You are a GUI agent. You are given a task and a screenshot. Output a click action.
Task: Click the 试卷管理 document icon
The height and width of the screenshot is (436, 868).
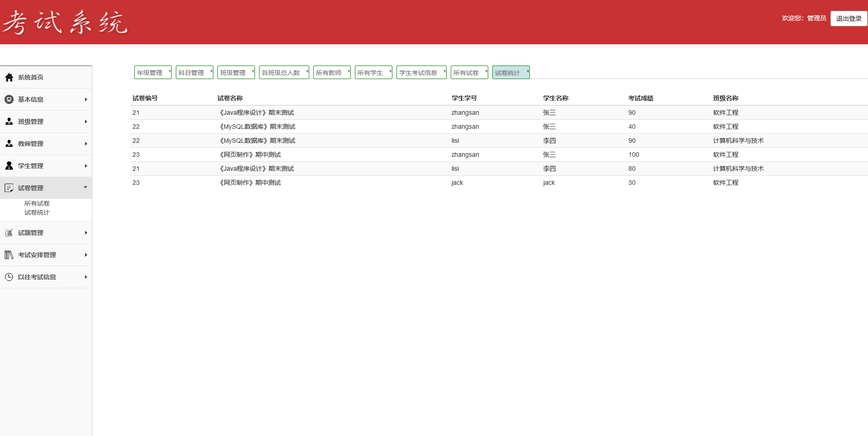coord(9,188)
